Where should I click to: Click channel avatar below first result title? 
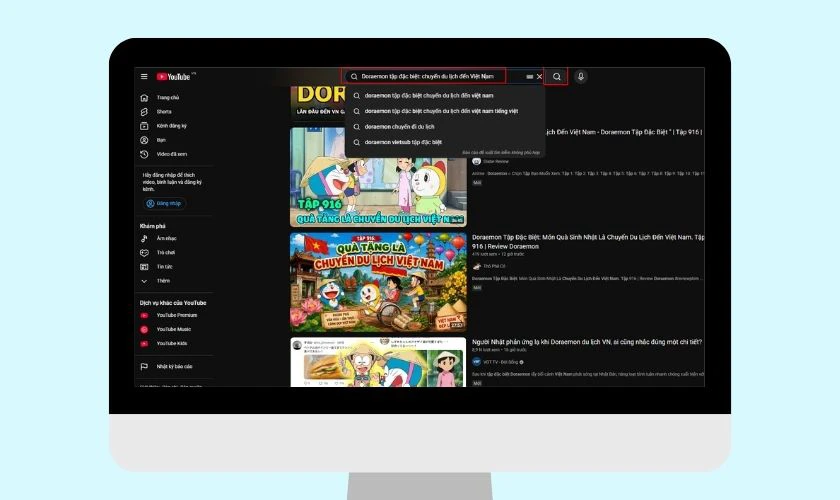(476, 161)
